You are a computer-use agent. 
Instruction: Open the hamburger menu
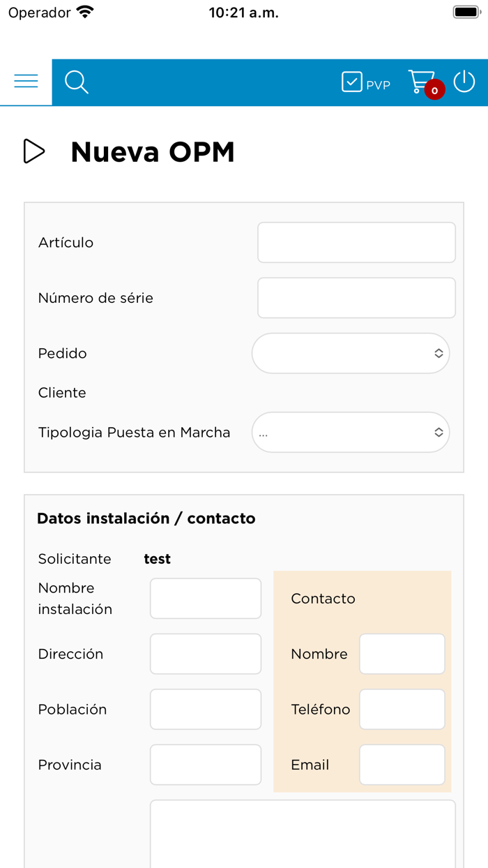click(x=26, y=82)
